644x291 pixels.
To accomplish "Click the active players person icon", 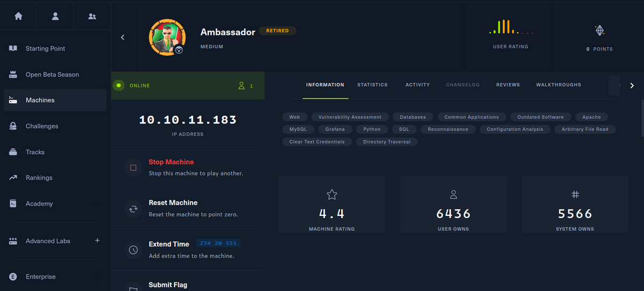I will pos(241,85).
